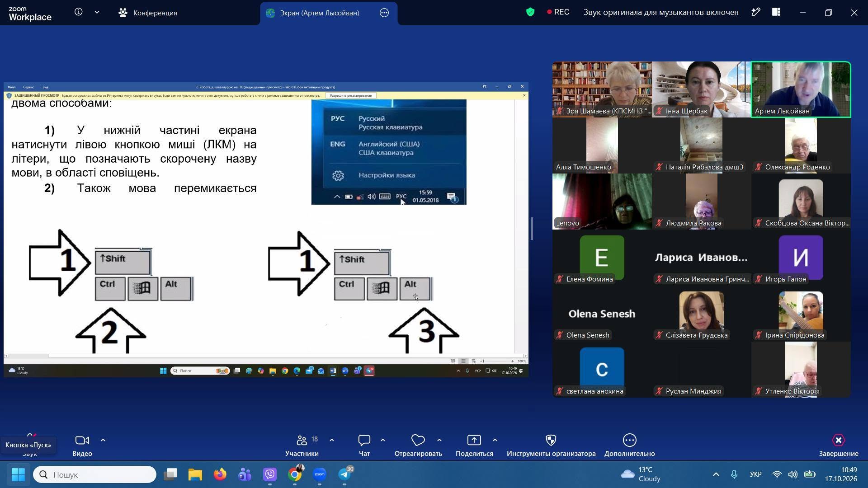The width and height of the screenshot is (868, 488).
Task: Click the Пошук taskbar search field
Action: pos(95,474)
